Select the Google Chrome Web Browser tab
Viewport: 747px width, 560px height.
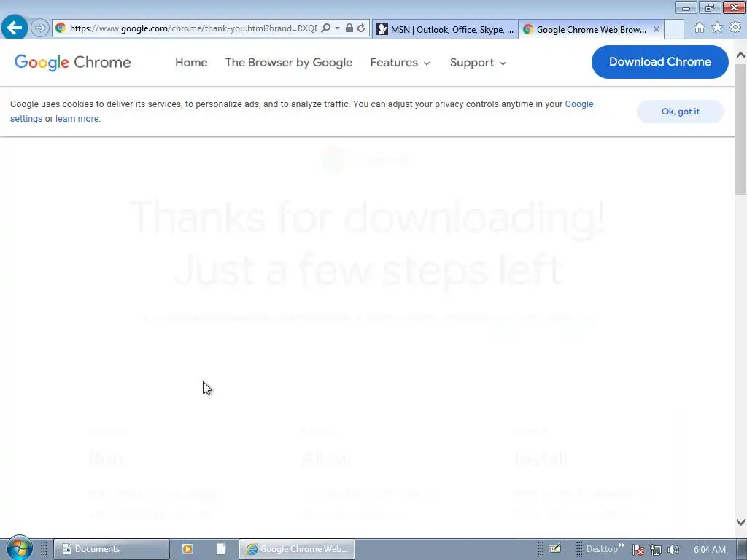pyautogui.click(x=591, y=29)
